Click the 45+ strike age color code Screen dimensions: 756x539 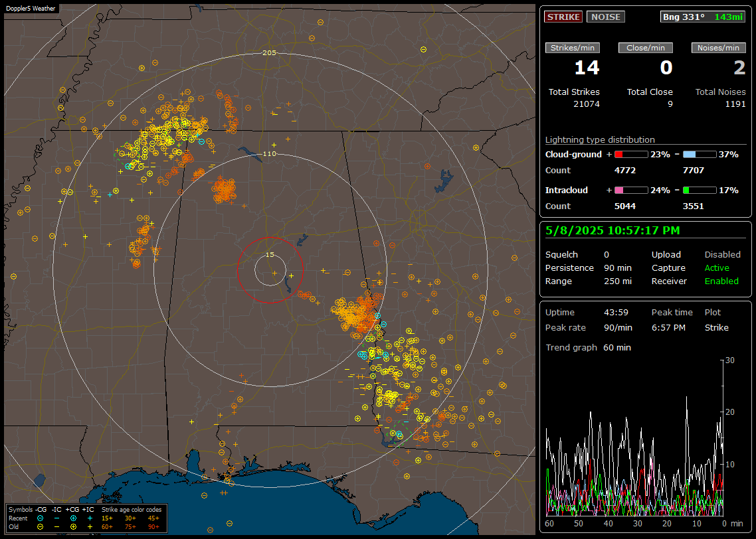coord(153,518)
